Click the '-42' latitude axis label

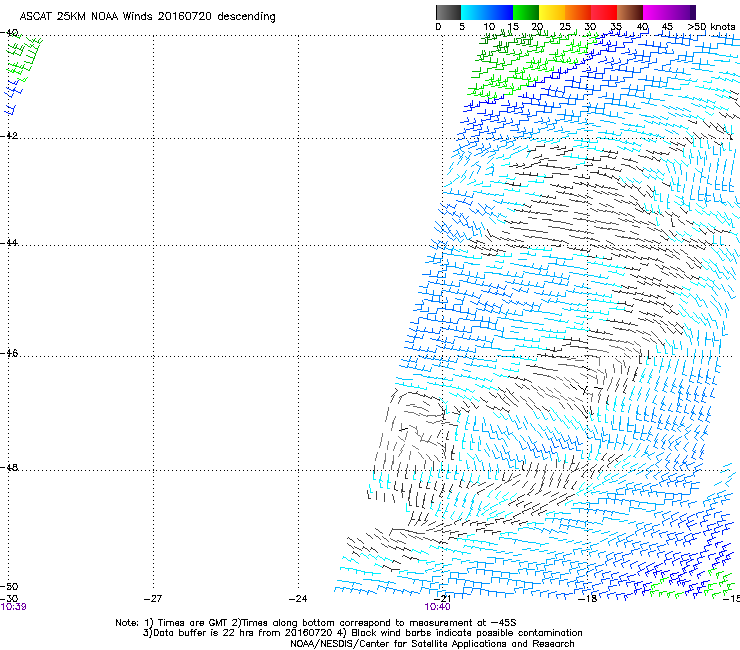(9, 136)
